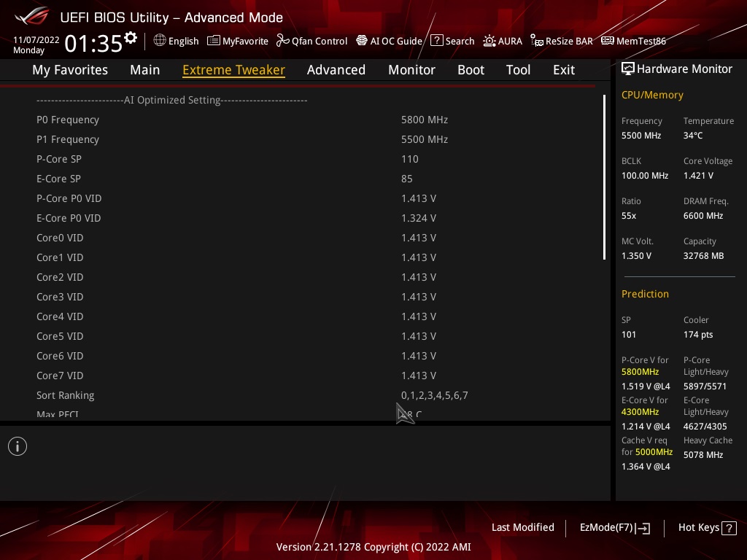The image size is (747, 560).
Task: Select the E-Core SP row
Action: coord(305,179)
